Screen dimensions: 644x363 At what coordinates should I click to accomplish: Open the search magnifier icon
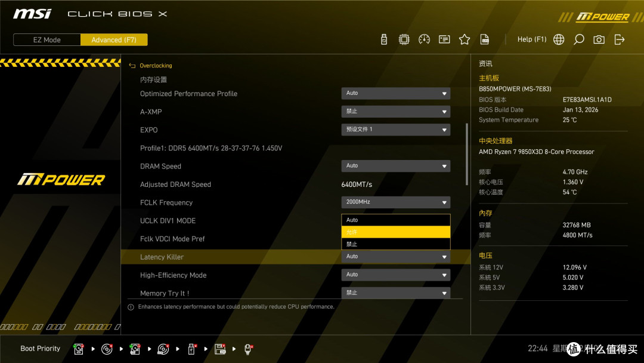pyautogui.click(x=578, y=39)
